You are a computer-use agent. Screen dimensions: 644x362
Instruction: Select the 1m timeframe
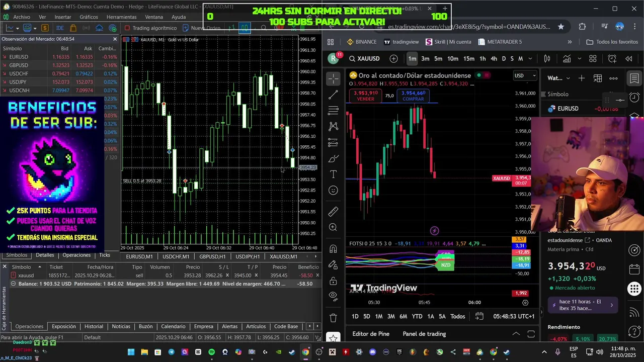[x=412, y=59]
